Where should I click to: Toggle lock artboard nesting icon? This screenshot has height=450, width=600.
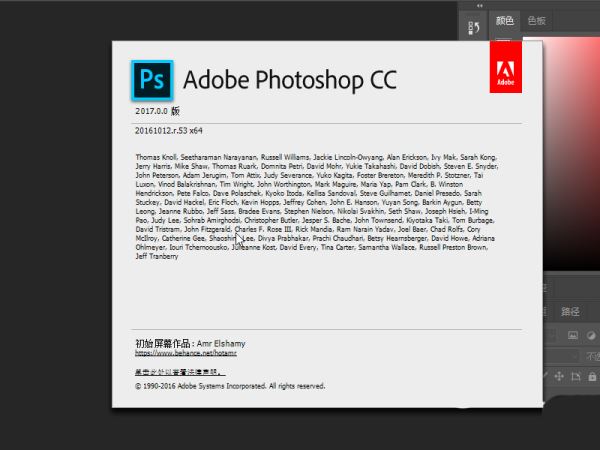tap(576, 377)
